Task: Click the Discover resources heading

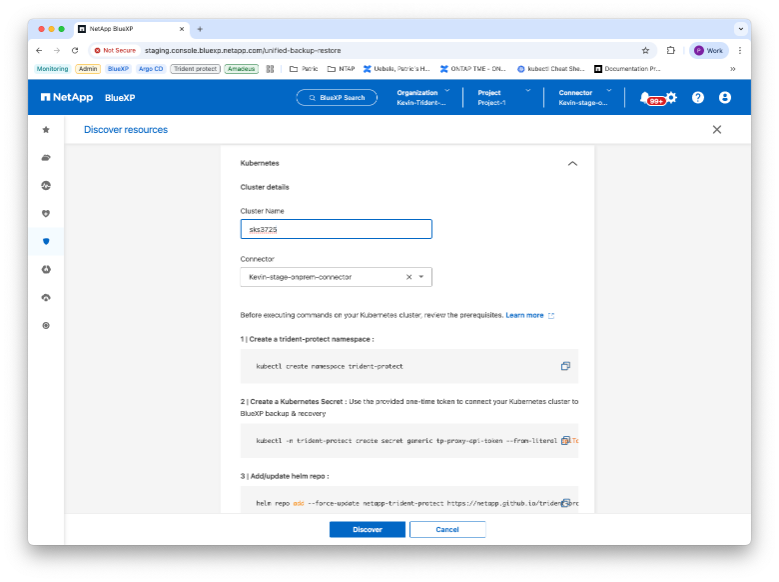Action: tap(126, 130)
